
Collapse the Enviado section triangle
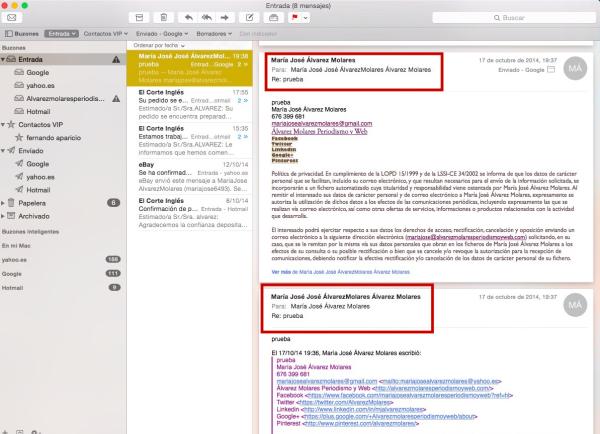pos(3,150)
